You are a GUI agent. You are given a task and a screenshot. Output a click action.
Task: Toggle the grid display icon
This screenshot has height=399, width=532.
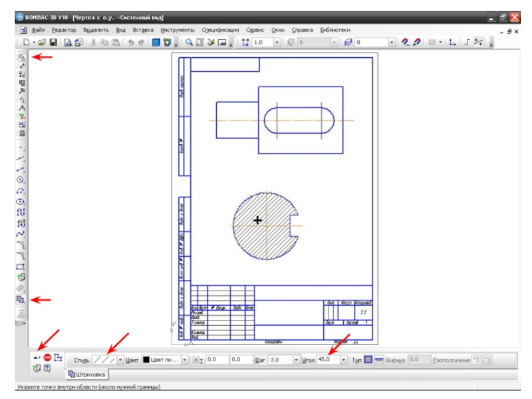432,42
